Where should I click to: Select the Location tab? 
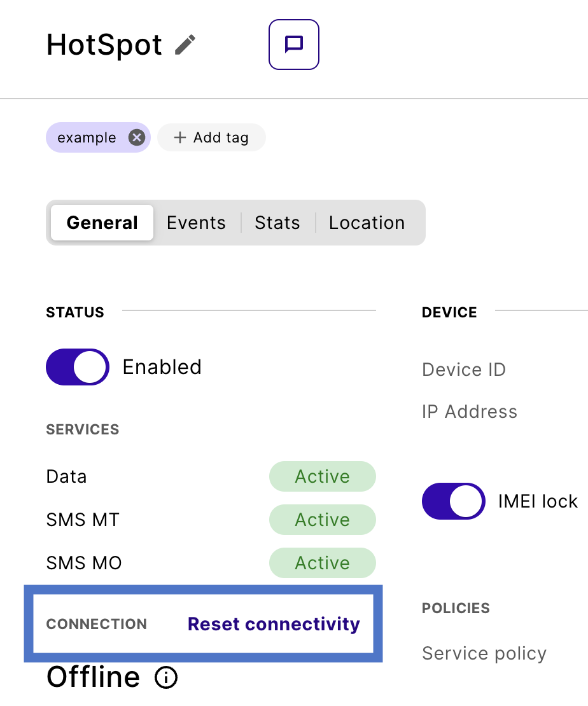click(x=367, y=223)
